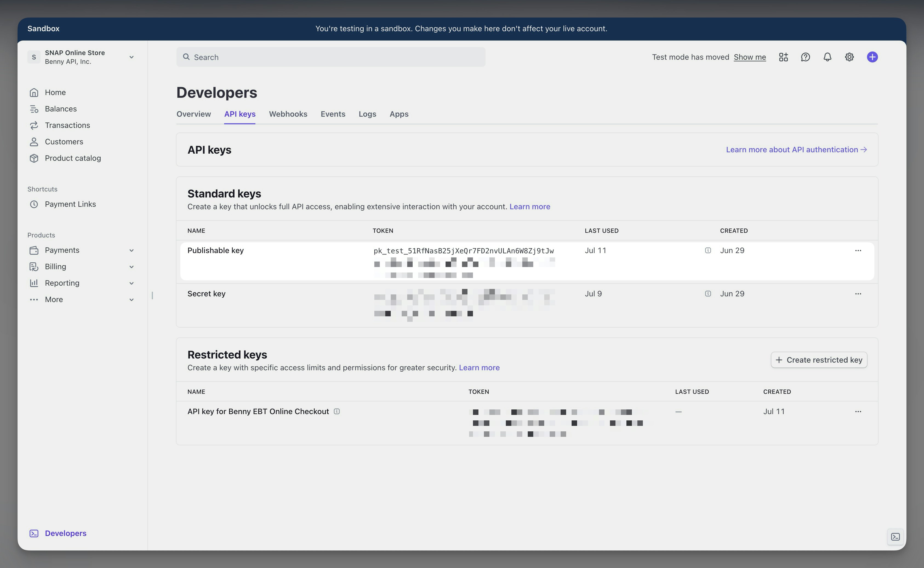924x568 pixels.
Task: Click the purple plus create button
Action: pyautogui.click(x=872, y=57)
